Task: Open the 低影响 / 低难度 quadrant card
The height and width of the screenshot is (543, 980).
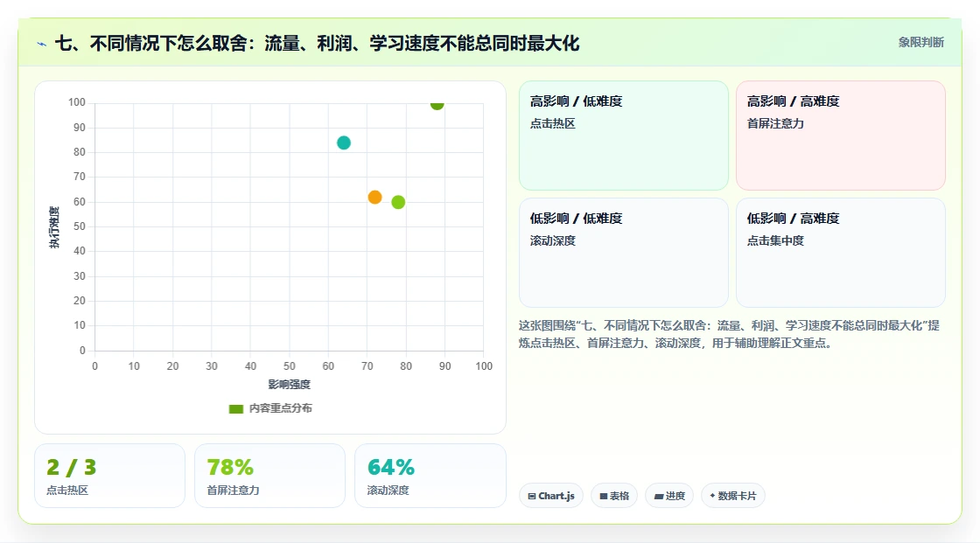Action: point(624,253)
